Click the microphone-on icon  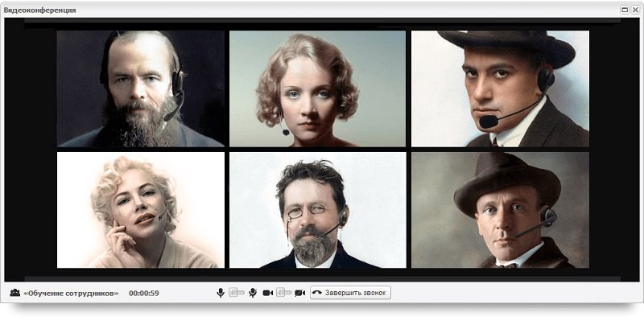pos(221,293)
